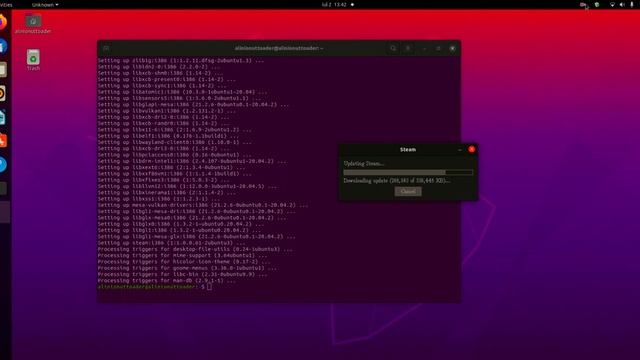Open the Help icon in the dock
Viewport: 640px width, 360px height.
click(x=2, y=164)
